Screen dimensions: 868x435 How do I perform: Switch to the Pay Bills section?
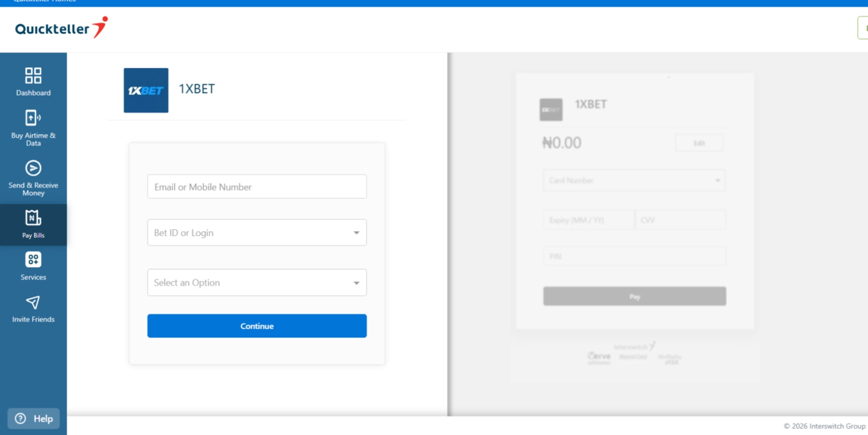point(33,225)
